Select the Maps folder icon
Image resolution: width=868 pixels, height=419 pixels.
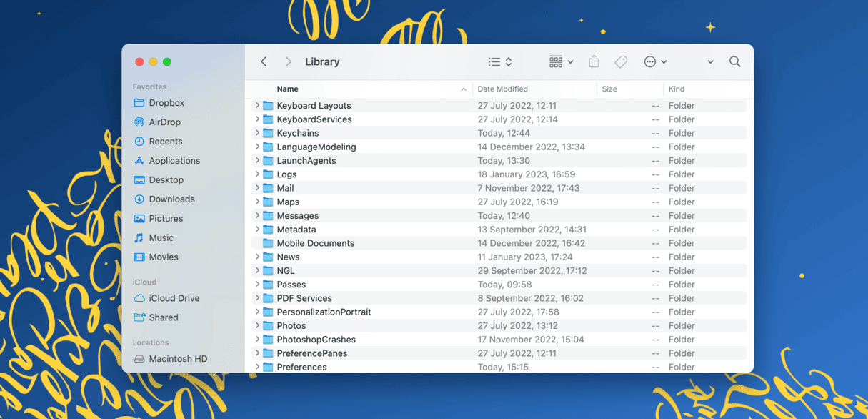[268, 202]
